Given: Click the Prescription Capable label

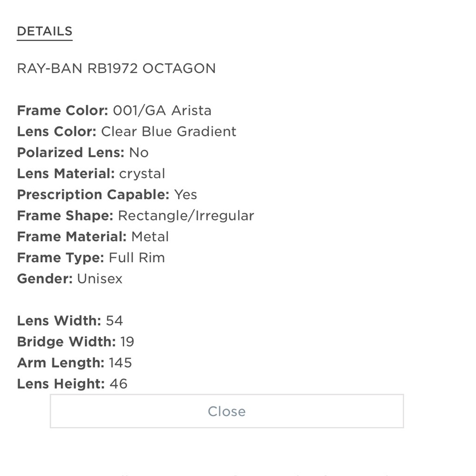Looking at the screenshot, I should point(93,195).
